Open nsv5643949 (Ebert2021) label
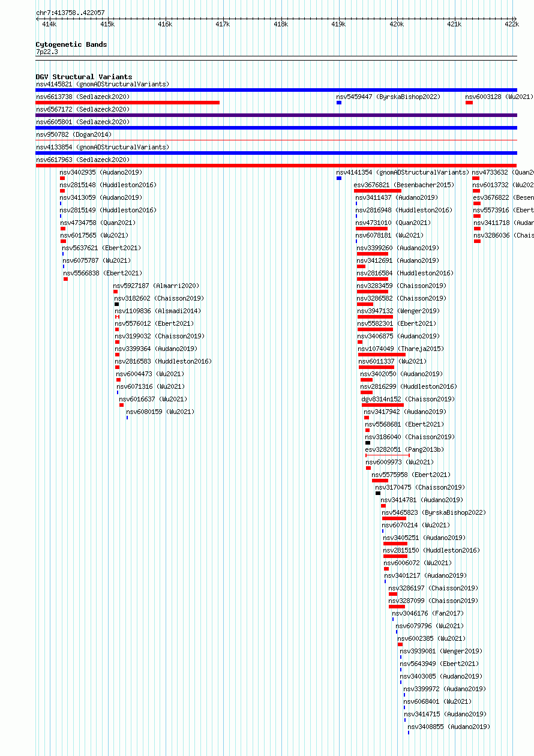This screenshot has height=756, width=534. (x=440, y=664)
